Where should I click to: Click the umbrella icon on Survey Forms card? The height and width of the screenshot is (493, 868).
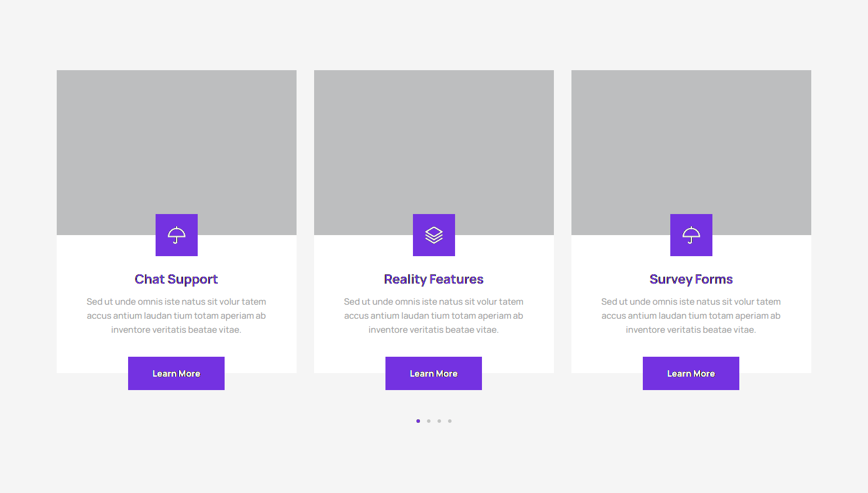pyautogui.click(x=691, y=235)
